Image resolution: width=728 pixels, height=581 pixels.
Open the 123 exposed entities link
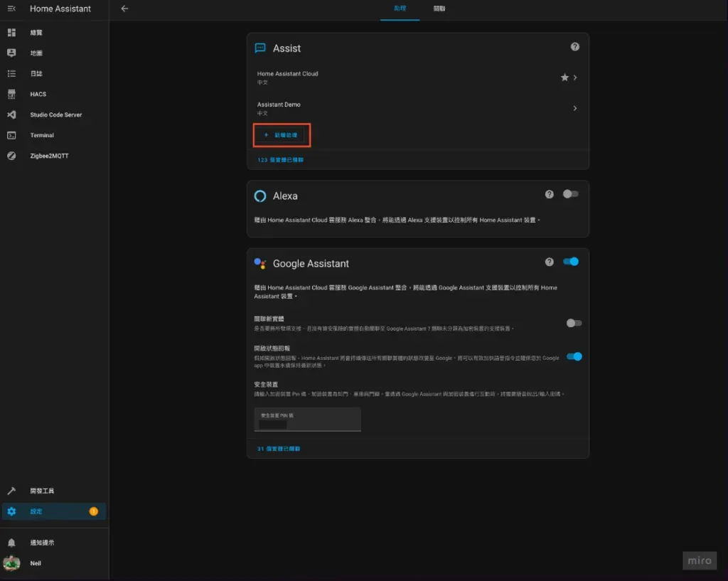point(280,160)
